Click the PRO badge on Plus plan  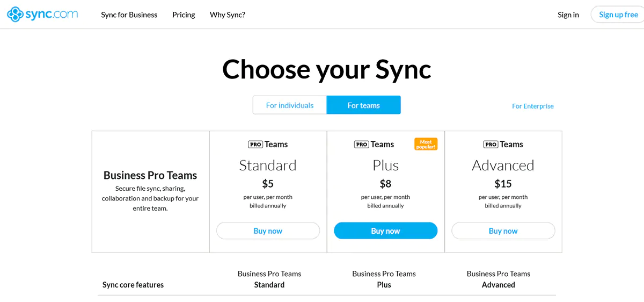click(x=361, y=145)
